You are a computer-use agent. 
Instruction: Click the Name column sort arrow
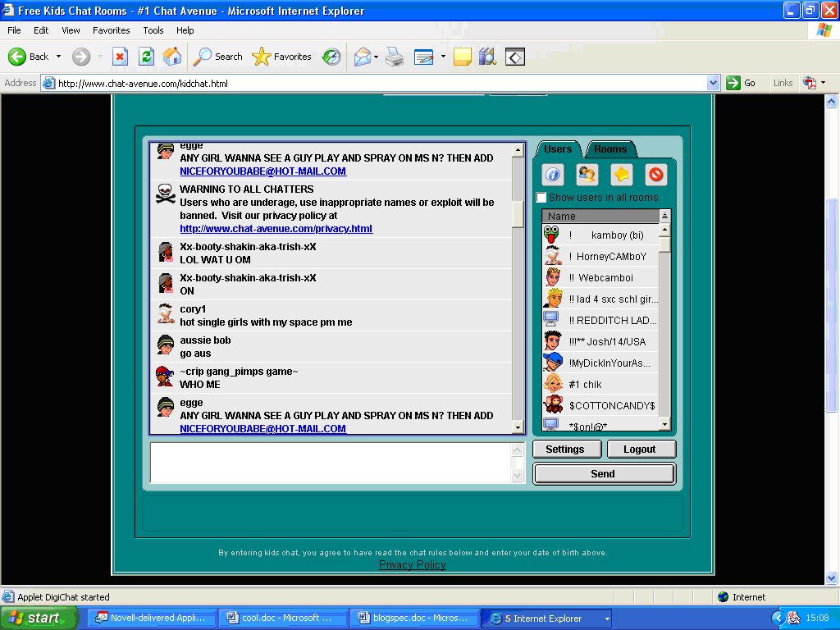pos(664,216)
